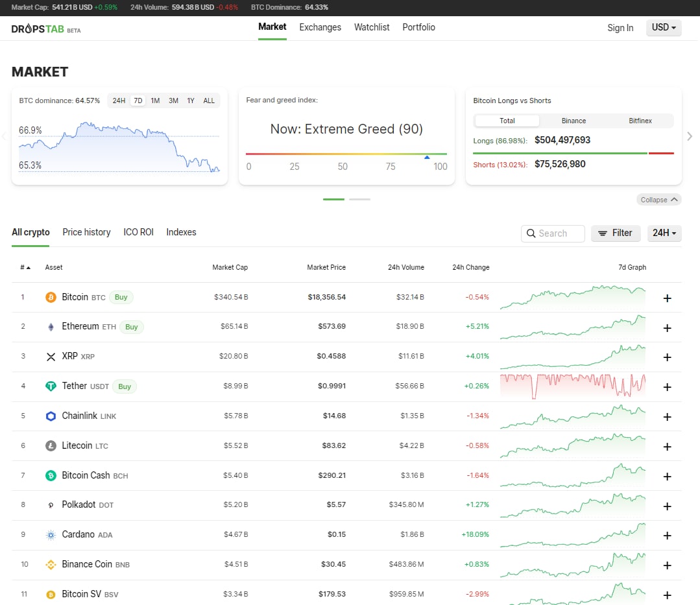Screen dimensions: 700x605
Task: Sort by the 24h Change column header
Action: point(470,267)
